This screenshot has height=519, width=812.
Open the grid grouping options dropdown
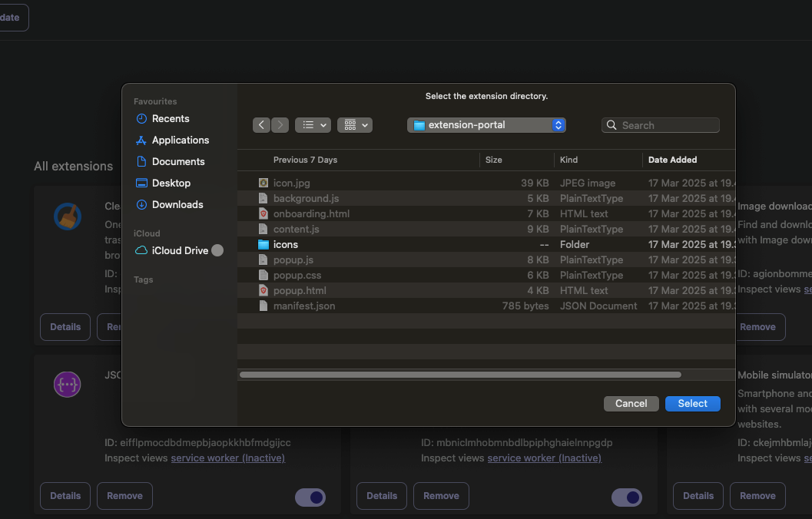(354, 125)
